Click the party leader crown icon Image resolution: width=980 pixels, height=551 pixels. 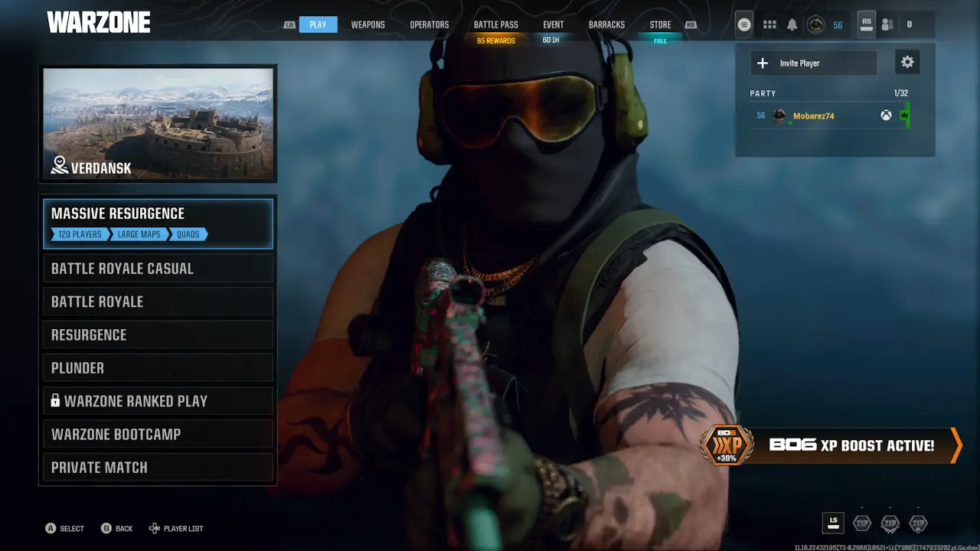(x=903, y=116)
